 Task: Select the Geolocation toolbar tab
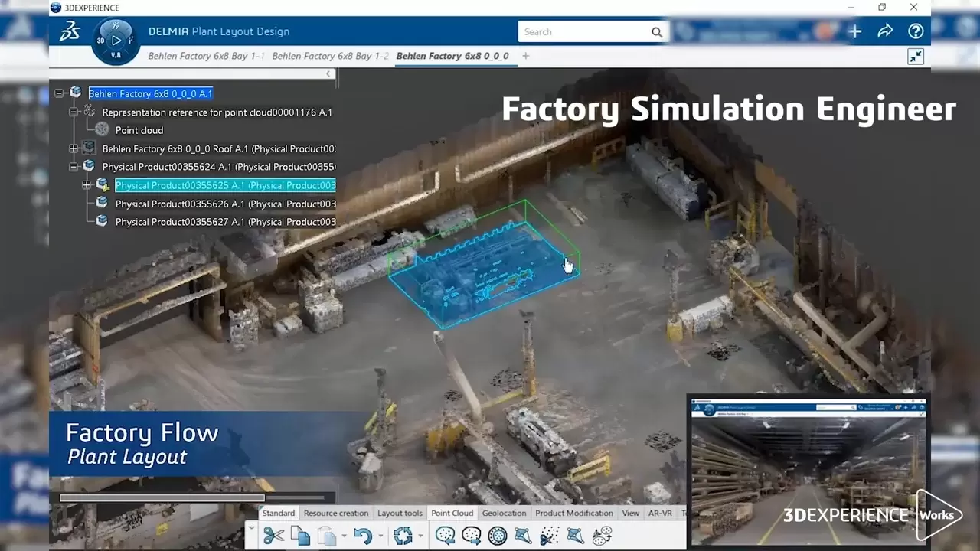[x=504, y=513]
